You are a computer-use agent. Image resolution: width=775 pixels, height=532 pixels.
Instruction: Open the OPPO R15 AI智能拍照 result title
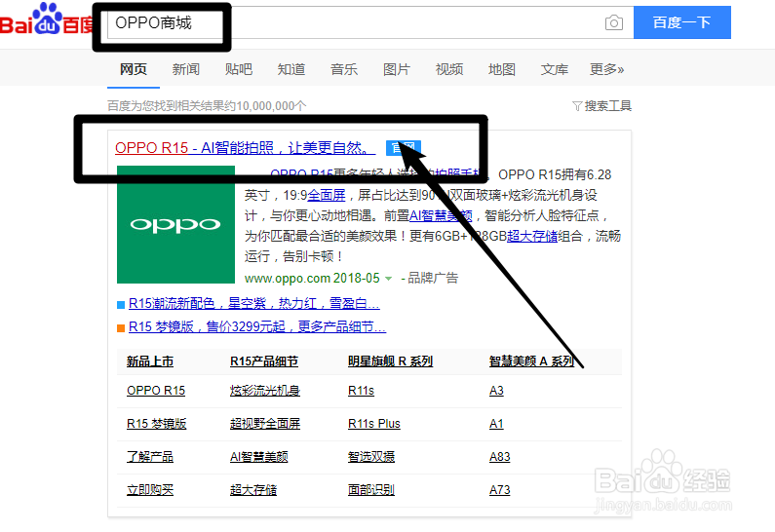coord(245,148)
